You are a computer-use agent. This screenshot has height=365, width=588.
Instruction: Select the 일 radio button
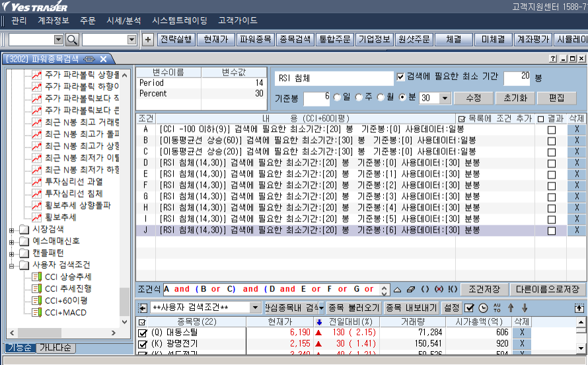pyautogui.click(x=338, y=98)
